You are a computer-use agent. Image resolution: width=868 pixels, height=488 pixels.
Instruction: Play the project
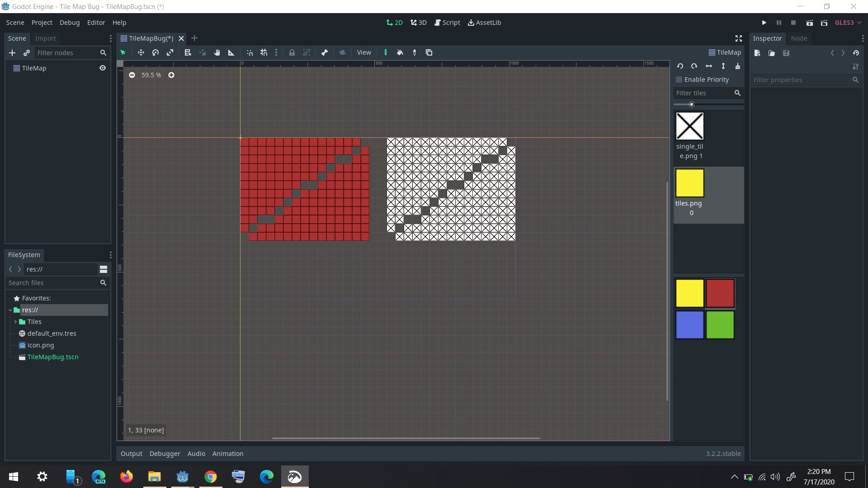[x=764, y=23]
